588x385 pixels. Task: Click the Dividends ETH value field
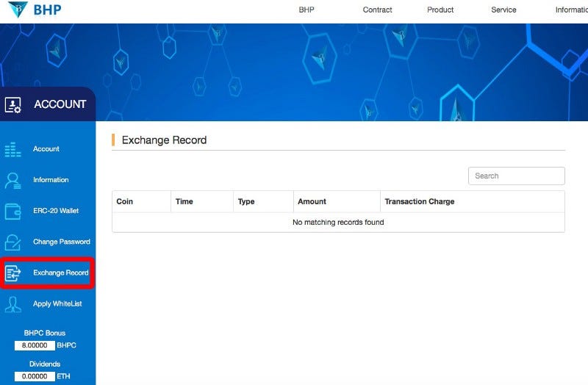[x=35, y=376]
